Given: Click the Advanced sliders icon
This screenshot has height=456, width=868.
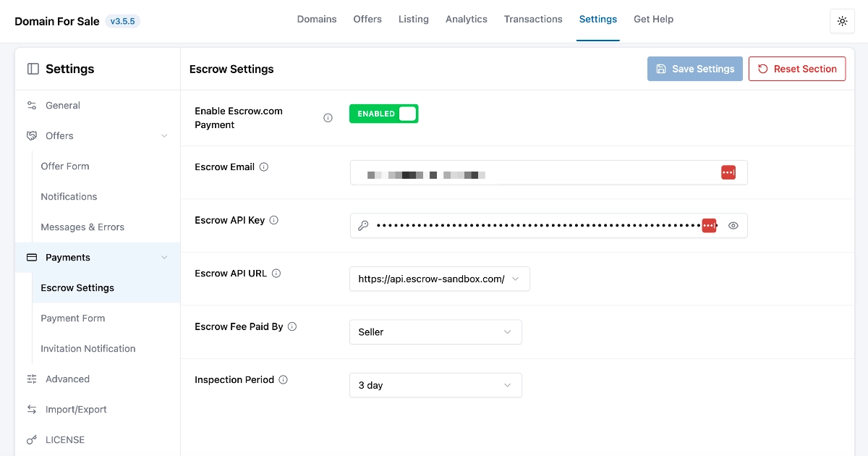Looking at the screenshot, I should point(32,379).
